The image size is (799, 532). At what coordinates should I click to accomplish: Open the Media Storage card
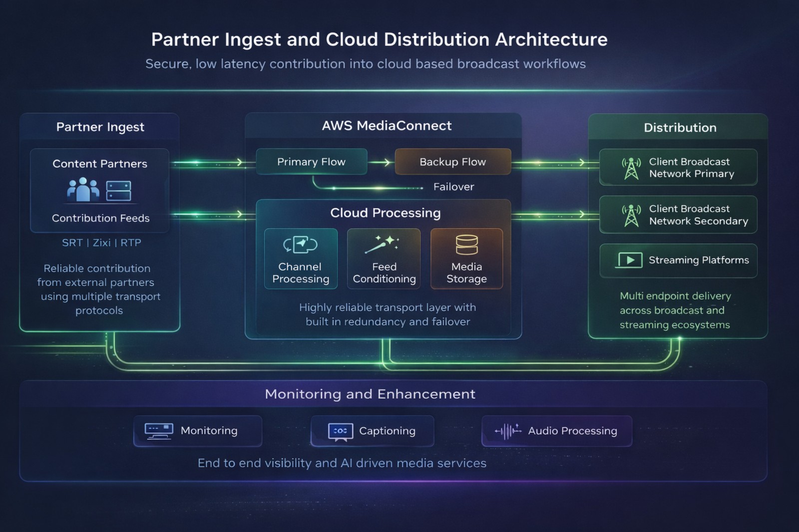tap(467, 259)
